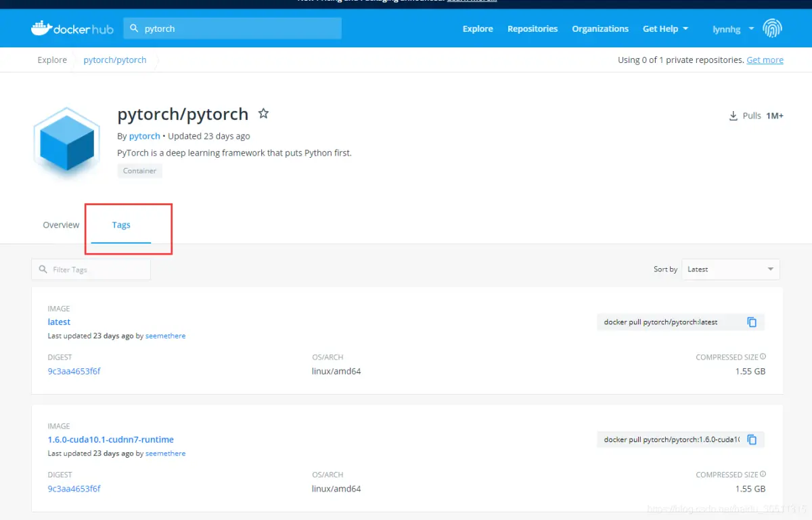This screenshot has width=812, height=520.
Task: Copy the docker pull pytorch:latest command
Action: [x=752, y=322]
